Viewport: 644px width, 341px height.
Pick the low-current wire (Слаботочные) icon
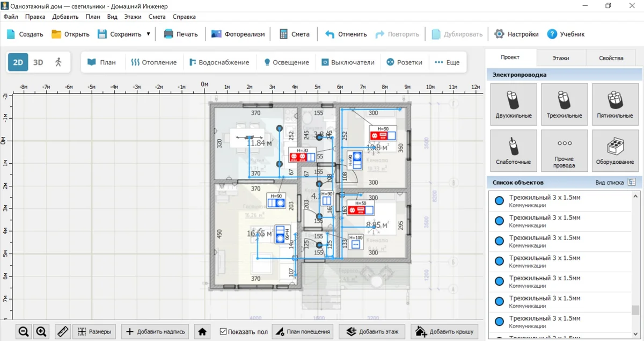pos(514,150)
